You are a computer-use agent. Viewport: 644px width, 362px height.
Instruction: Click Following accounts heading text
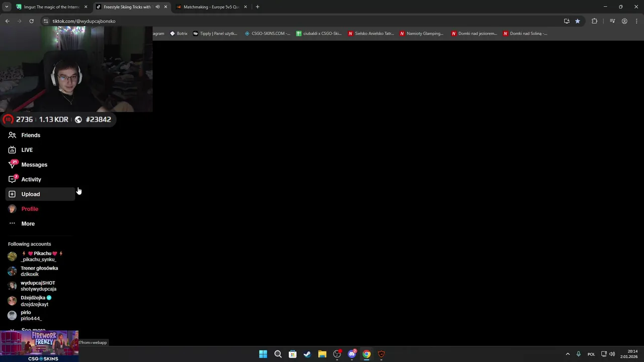[x=29, y=244]
